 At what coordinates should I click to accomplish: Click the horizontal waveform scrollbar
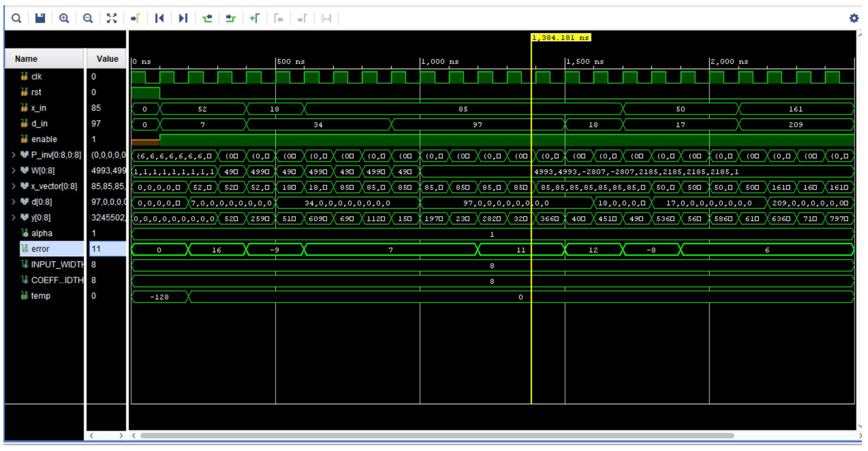click(437, 436)
